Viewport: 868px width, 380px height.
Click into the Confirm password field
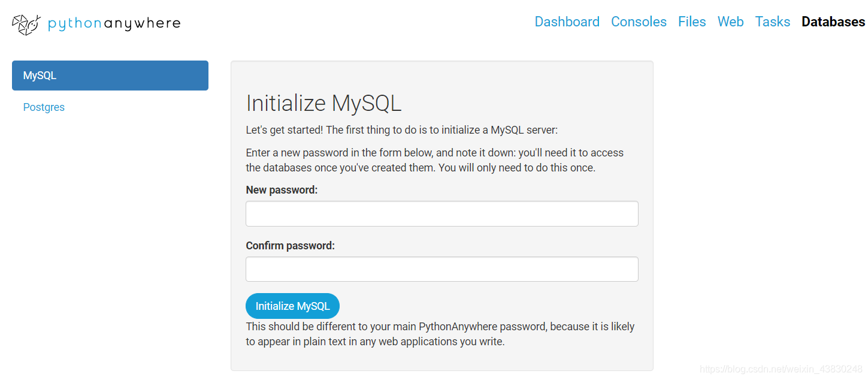click(441, 269)
